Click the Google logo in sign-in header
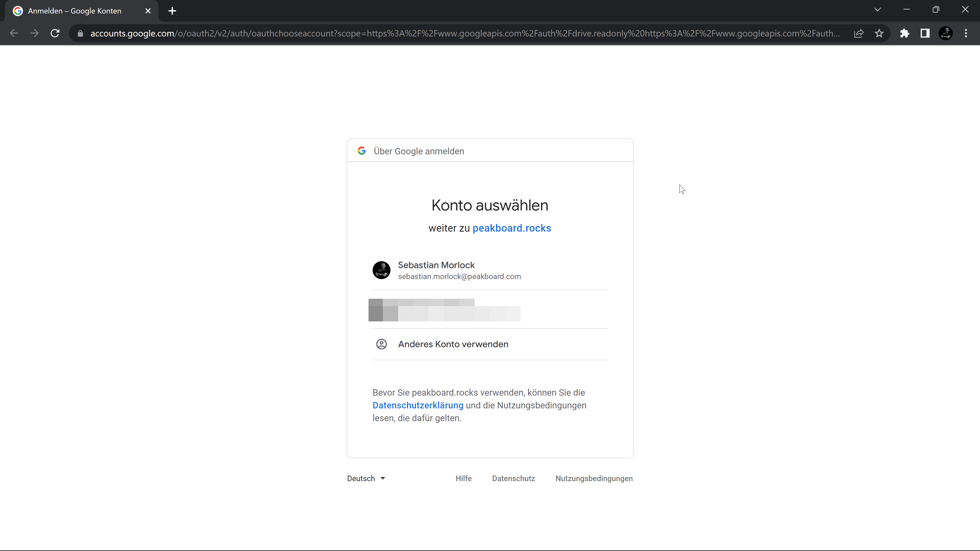Viewport: 980px width, 551px height. [362, 151]
